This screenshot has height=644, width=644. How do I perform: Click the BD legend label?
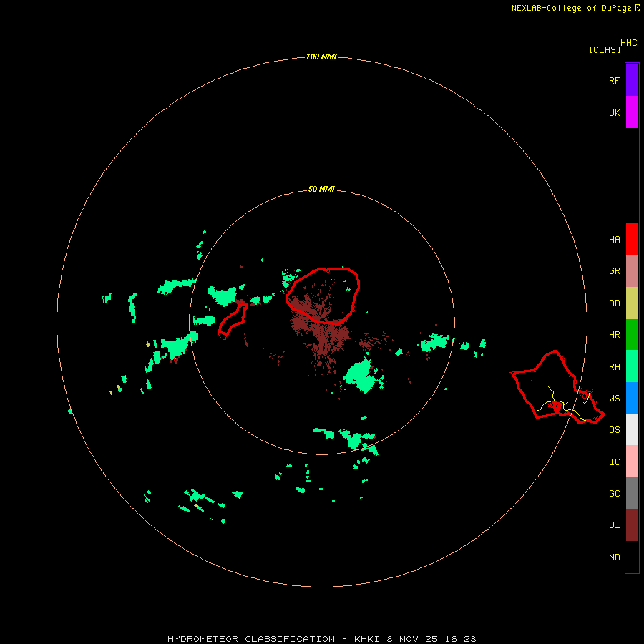pos(614,303)
